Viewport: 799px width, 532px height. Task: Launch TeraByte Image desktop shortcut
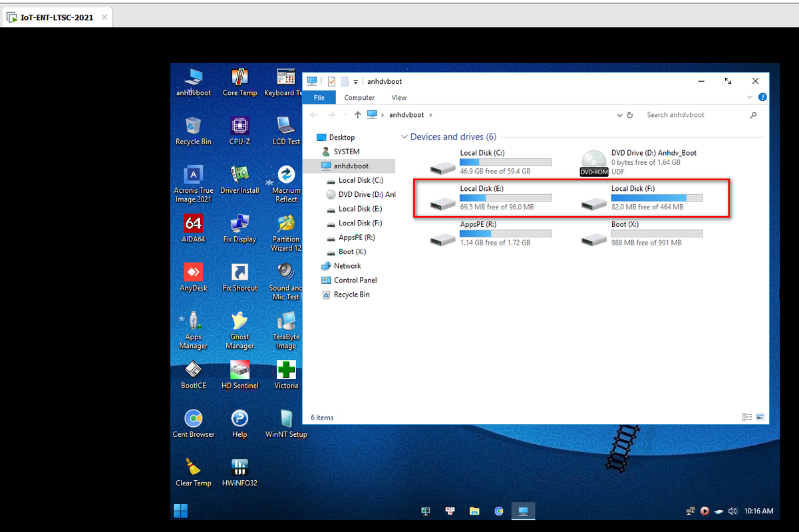click(286, 331)
